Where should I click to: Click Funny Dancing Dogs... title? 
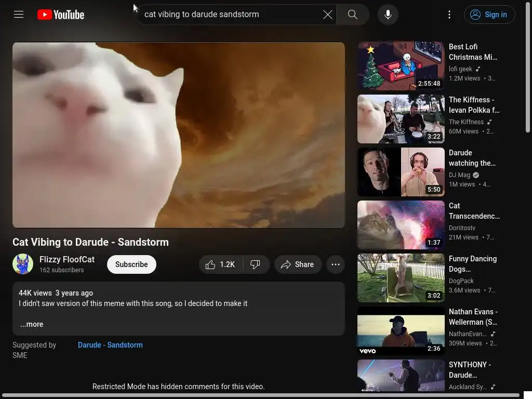[473, 263]
